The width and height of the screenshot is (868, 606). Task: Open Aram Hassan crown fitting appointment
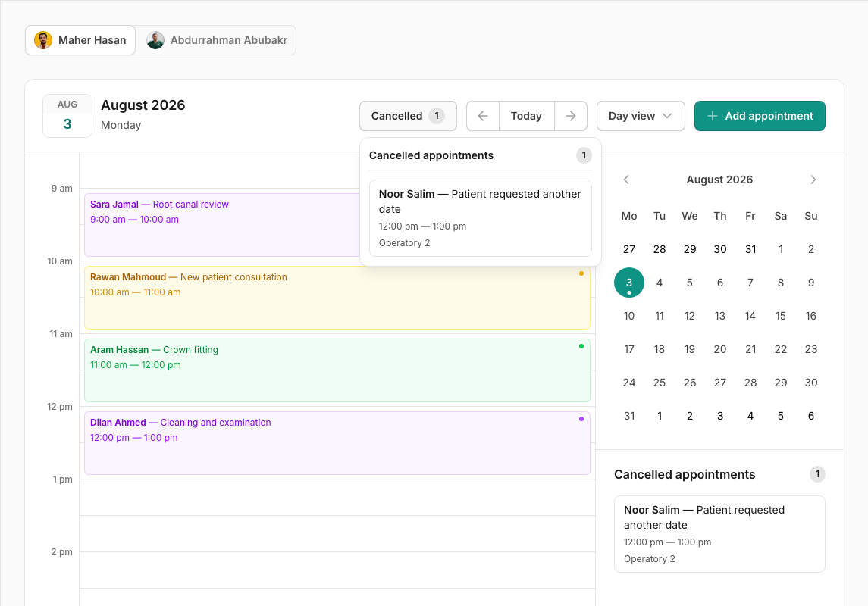[x=337, y=370]
